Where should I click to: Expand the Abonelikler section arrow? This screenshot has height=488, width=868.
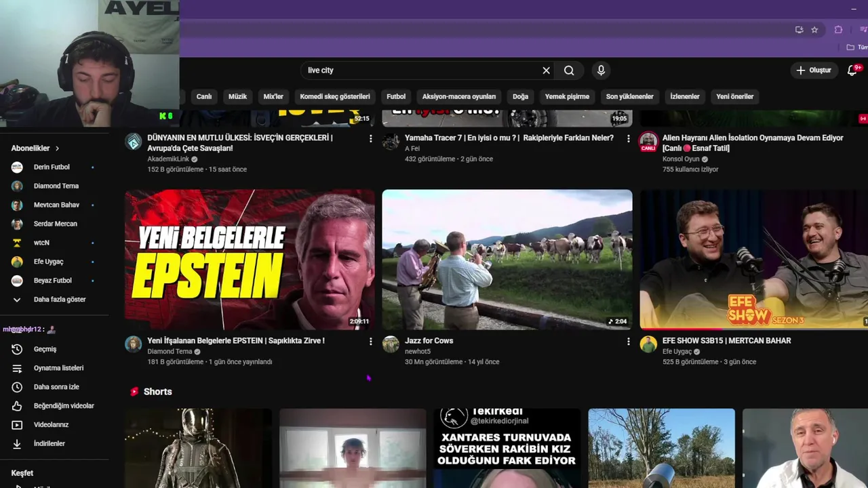pos(57,148)
